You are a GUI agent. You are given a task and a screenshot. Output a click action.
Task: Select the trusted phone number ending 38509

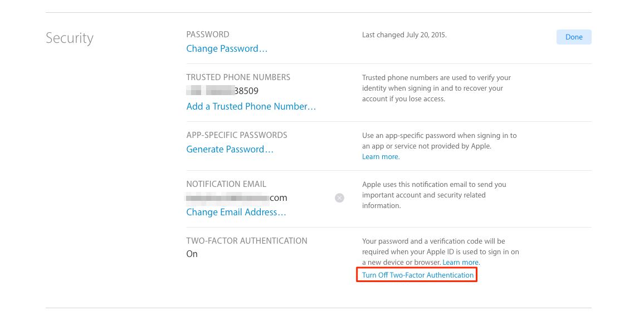tap(223, 91)
